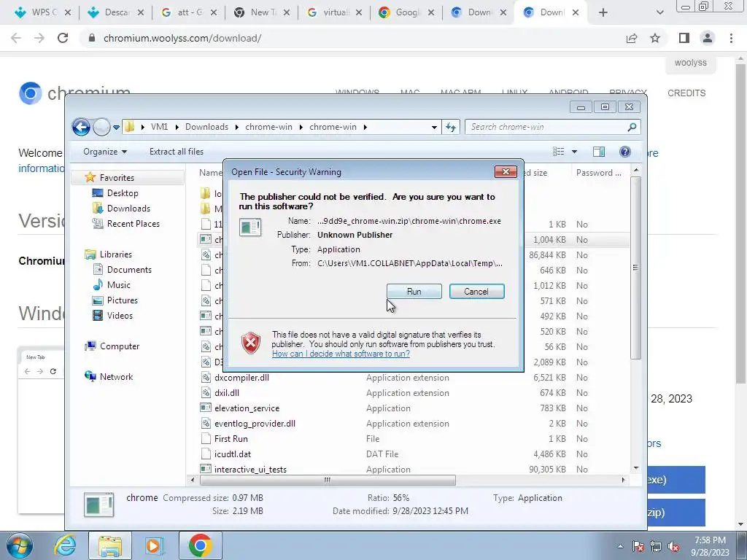Open 'How can I decide what software to run?' link
The width and height of the screenshot is (747, 560).
click(x=341, y=354)
